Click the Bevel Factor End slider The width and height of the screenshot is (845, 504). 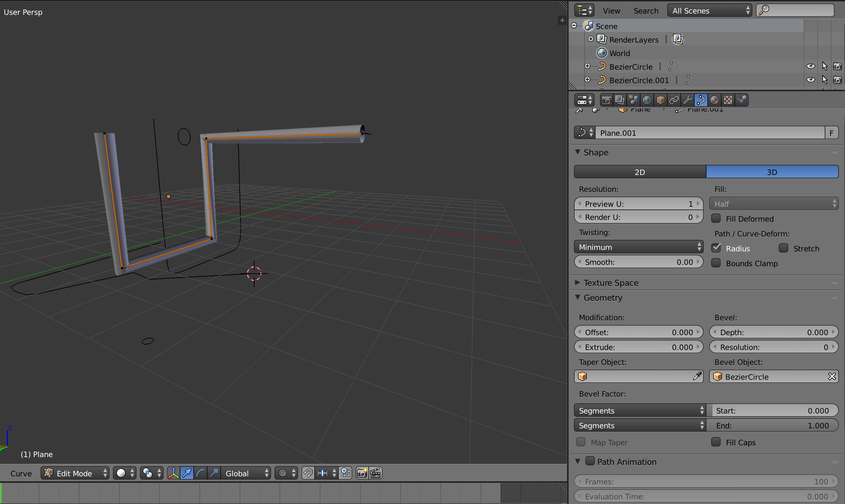[x=772, y=426]
